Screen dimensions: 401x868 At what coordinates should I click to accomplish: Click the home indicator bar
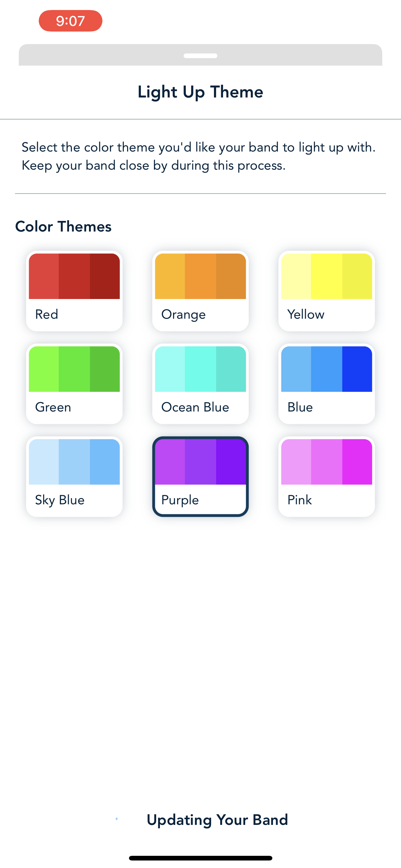click(x=200, y=858)
